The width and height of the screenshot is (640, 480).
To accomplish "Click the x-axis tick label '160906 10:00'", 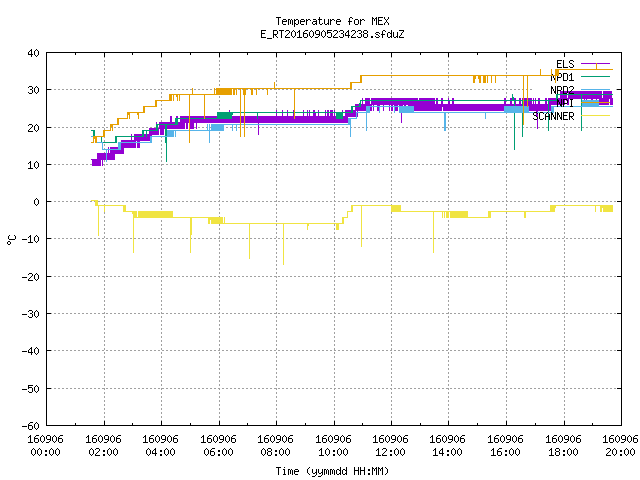I will (x=333, y=446).
